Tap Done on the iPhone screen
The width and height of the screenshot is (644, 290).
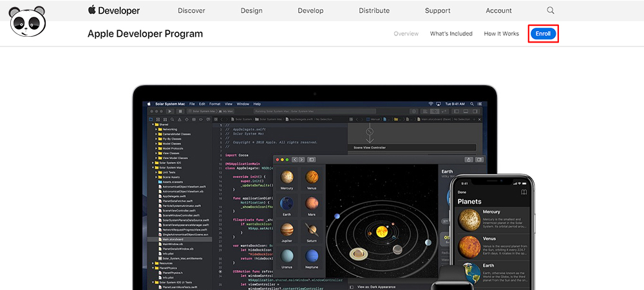462,192
